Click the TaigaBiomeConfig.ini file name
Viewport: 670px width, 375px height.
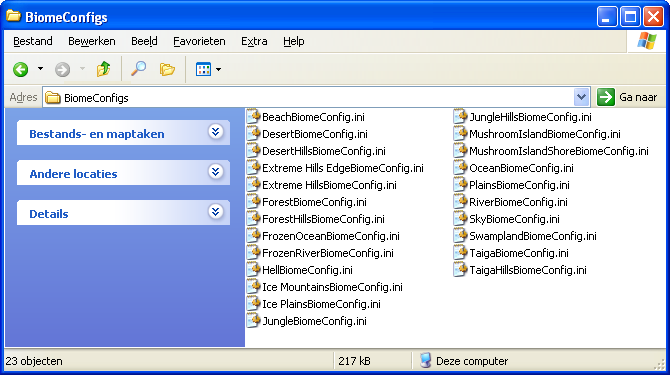point(519,253)
